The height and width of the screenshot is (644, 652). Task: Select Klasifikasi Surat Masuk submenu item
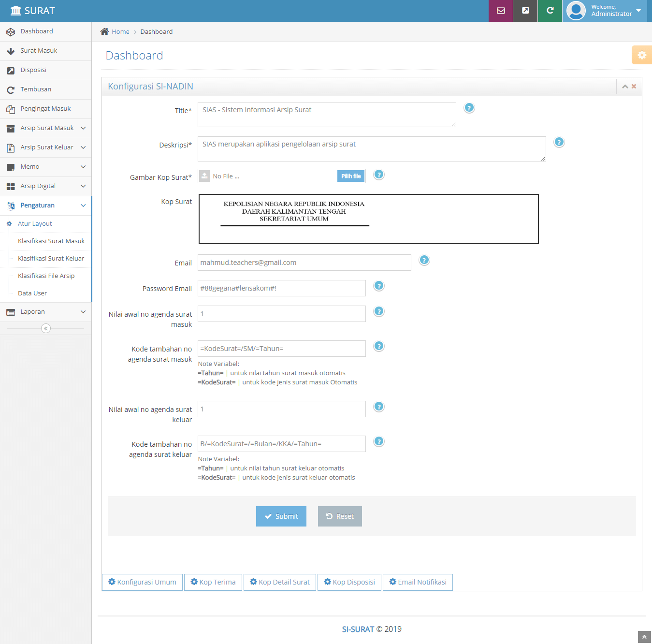46,241
